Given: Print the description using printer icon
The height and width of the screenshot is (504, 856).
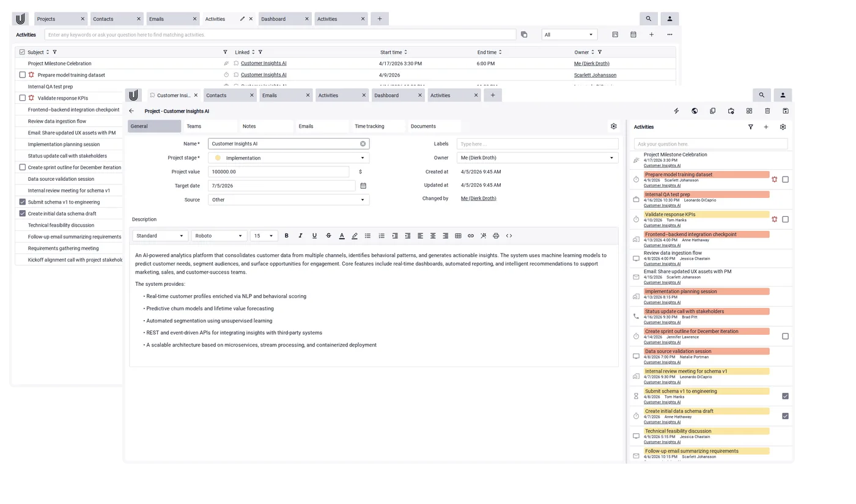Looking at the screenshot, I should (496, 236).
